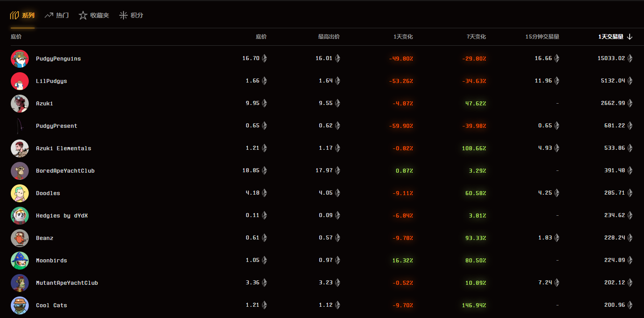Click Doodles floor price 4.18
The width and height of the screenshot is (644, 318).
[252, 193]
